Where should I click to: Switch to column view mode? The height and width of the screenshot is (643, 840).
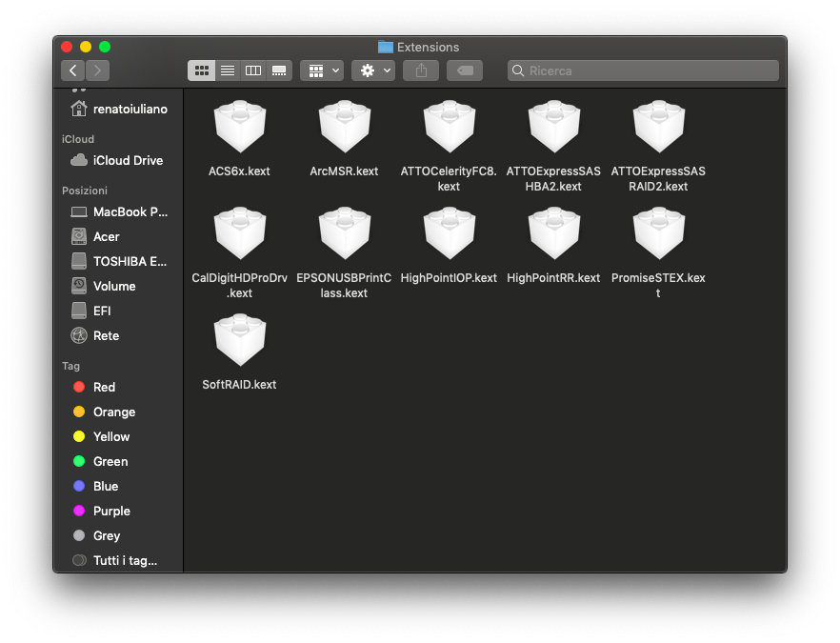point(253,70)
